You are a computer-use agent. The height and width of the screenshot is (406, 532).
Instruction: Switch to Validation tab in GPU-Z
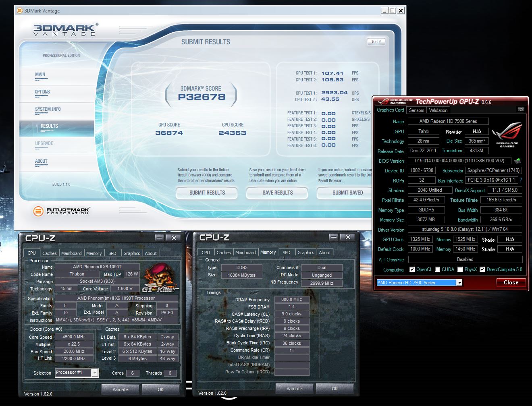(438, 110)
